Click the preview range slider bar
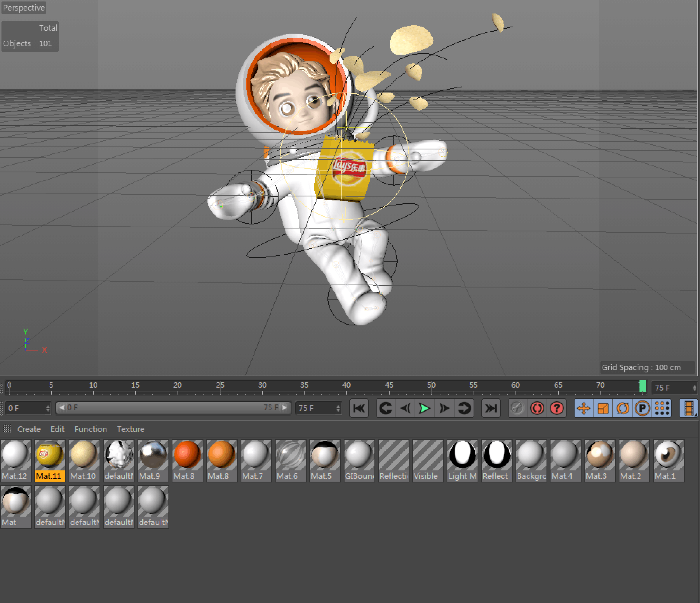The height and width of the screenshot is (603, 700). point(174,408)
